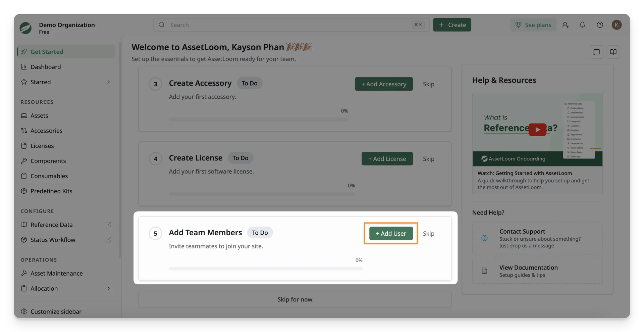Click the See plans button
This screenshot has height=332, width=644.
coord(533,25)
